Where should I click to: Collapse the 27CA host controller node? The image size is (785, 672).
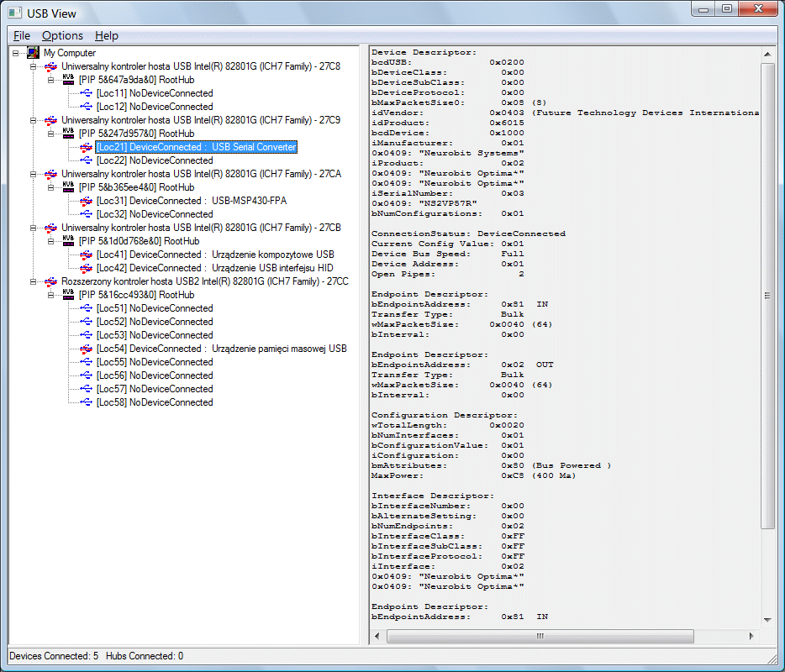[x=33, y=174]
